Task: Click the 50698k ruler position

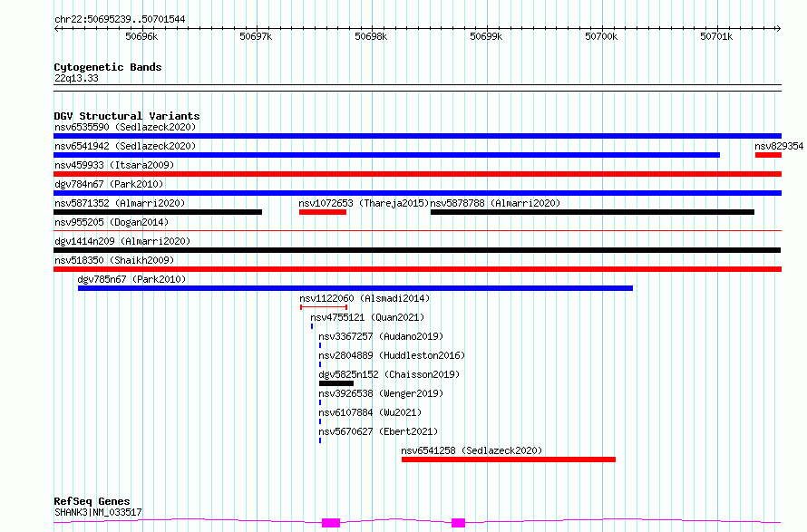Action: (x=371, y=36)
